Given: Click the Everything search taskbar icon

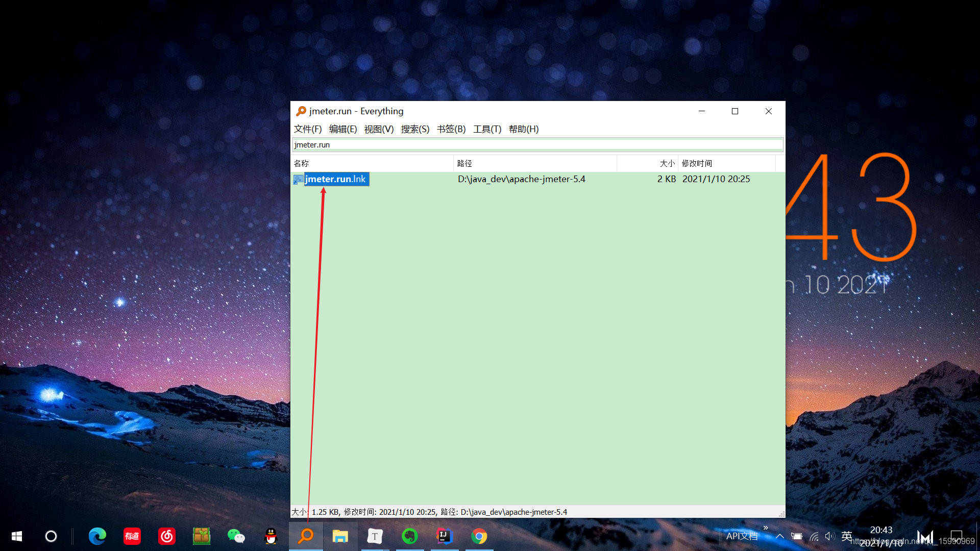Looking at the screenshot, I should (306, 536).
